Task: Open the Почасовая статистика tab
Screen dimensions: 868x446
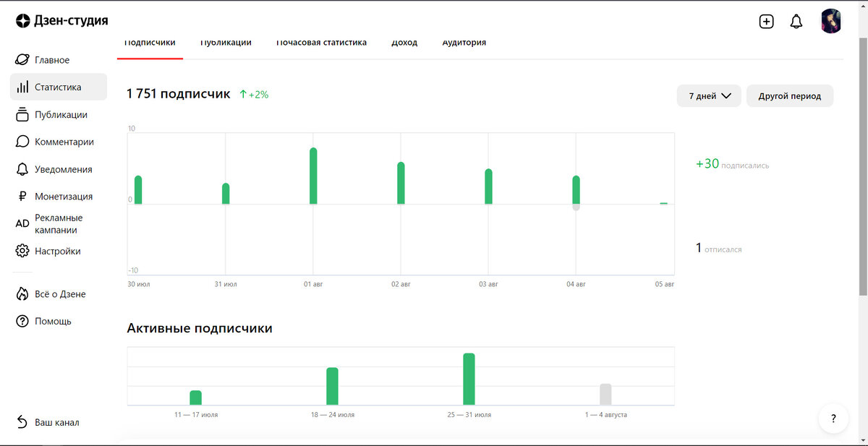Action: click(x=321, y=43)
